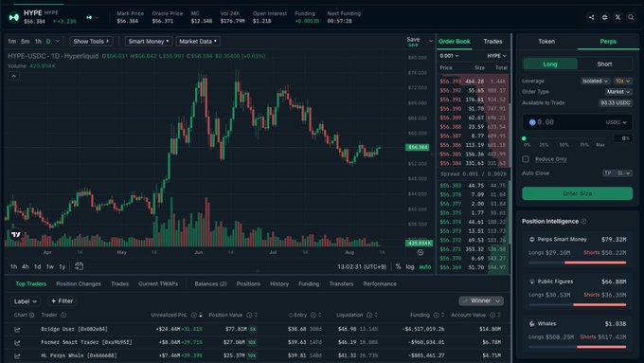The height and width of the screenshot is (363, 644).
Task: Toggle percent scale on chart
Action: (x=398, y=267)
